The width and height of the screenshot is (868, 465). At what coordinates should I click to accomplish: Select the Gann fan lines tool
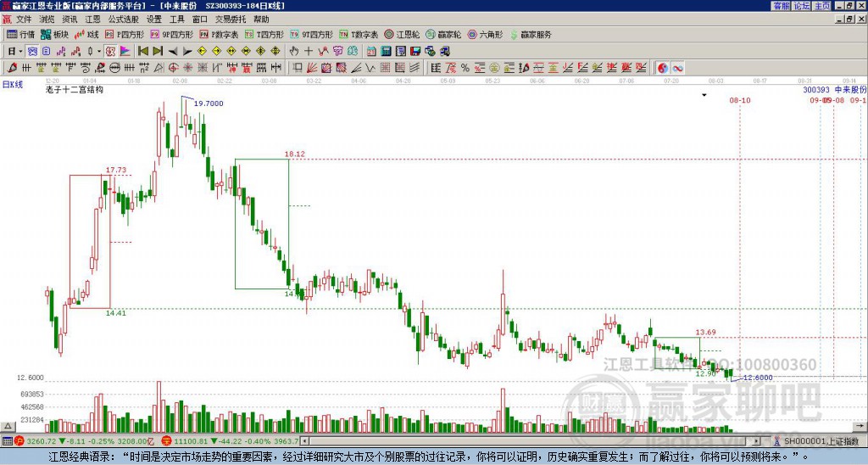[312, 68]
